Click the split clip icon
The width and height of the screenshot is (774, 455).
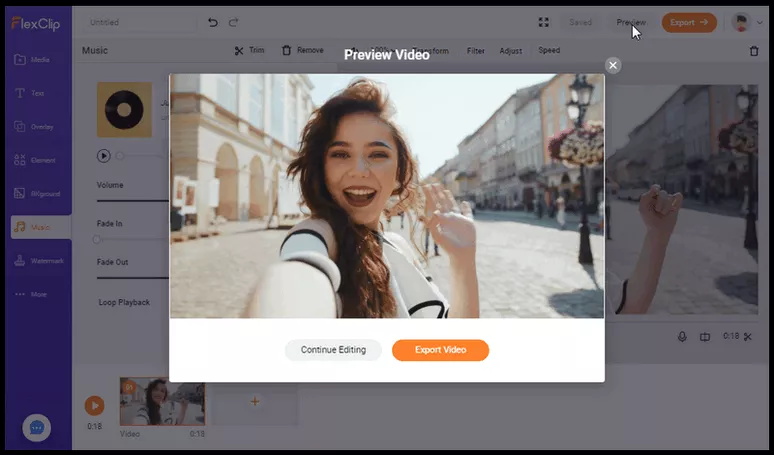(x=705, y=337)
